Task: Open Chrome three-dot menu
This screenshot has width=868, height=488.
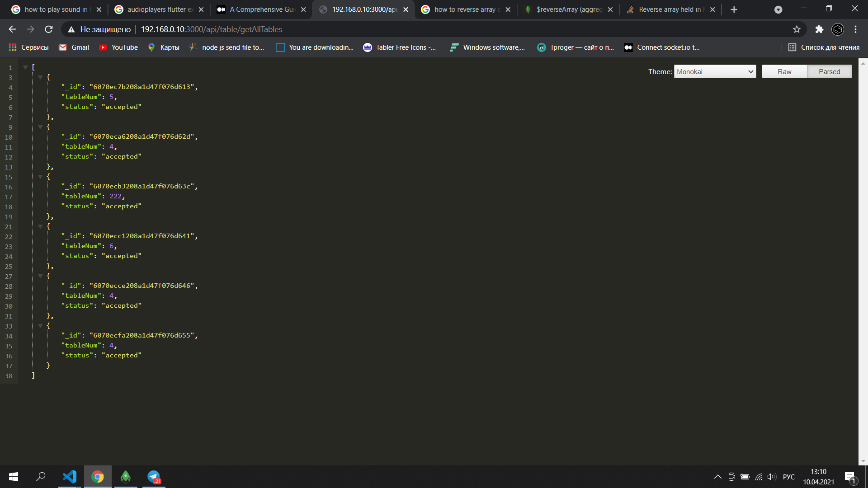Action: (855, 29)
